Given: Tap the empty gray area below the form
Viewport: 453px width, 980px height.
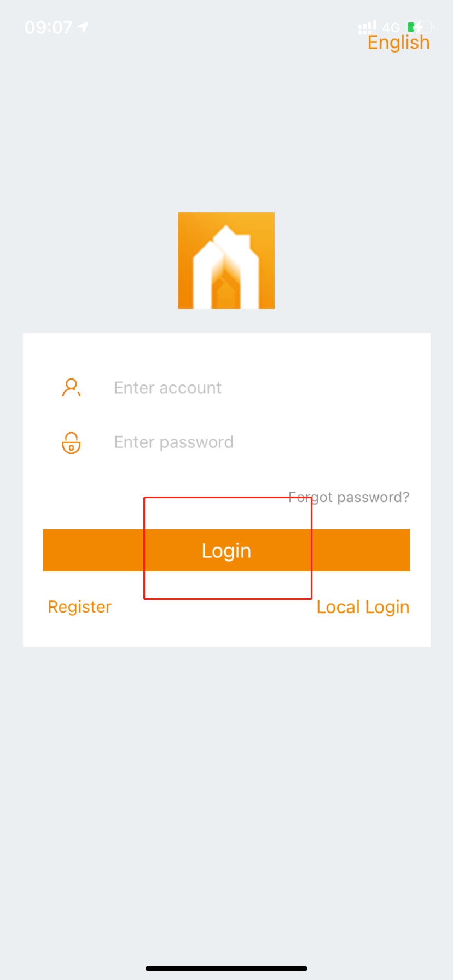Looking at the screenshot, I should [226, 793].
